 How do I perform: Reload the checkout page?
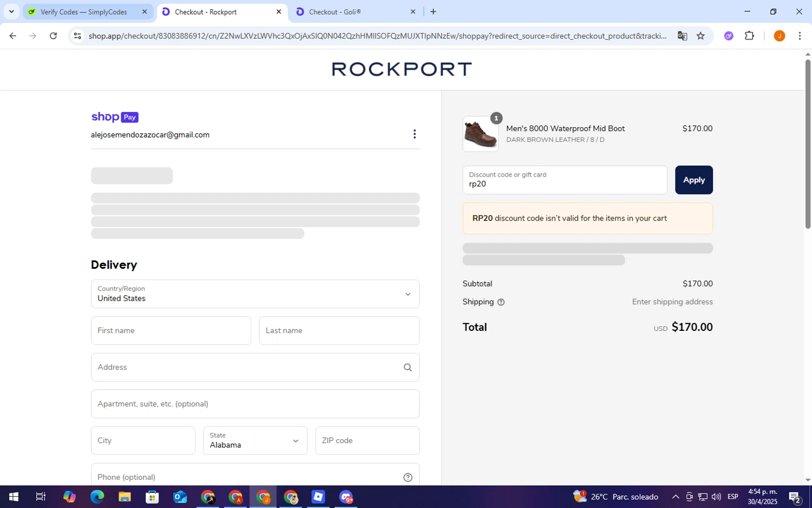pos(53,36)
